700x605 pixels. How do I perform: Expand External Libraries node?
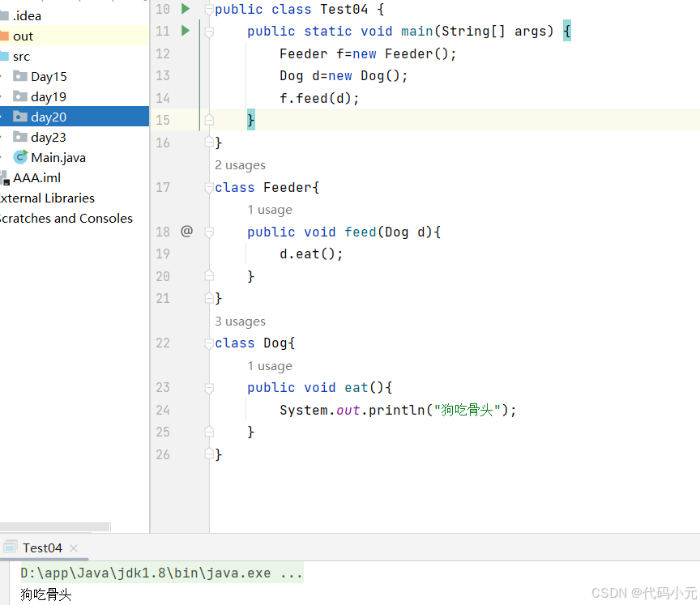(x=47, y=198)
